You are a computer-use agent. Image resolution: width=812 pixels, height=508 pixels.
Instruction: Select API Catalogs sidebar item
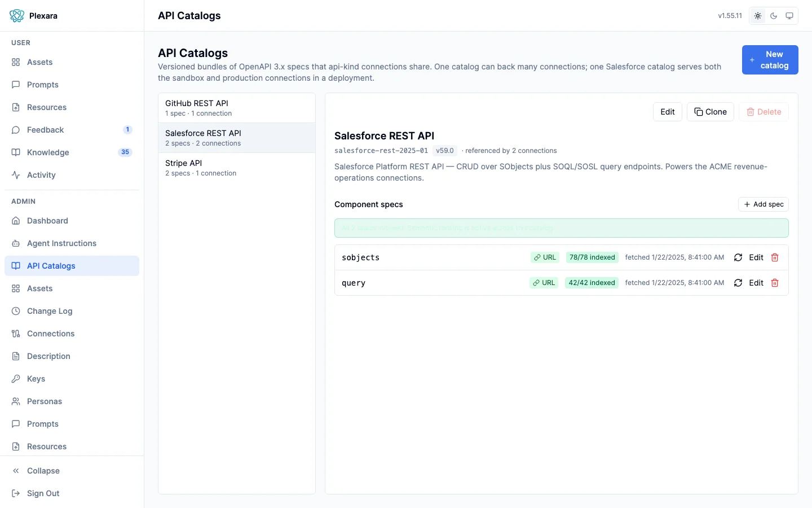click(x=72, y=266)
